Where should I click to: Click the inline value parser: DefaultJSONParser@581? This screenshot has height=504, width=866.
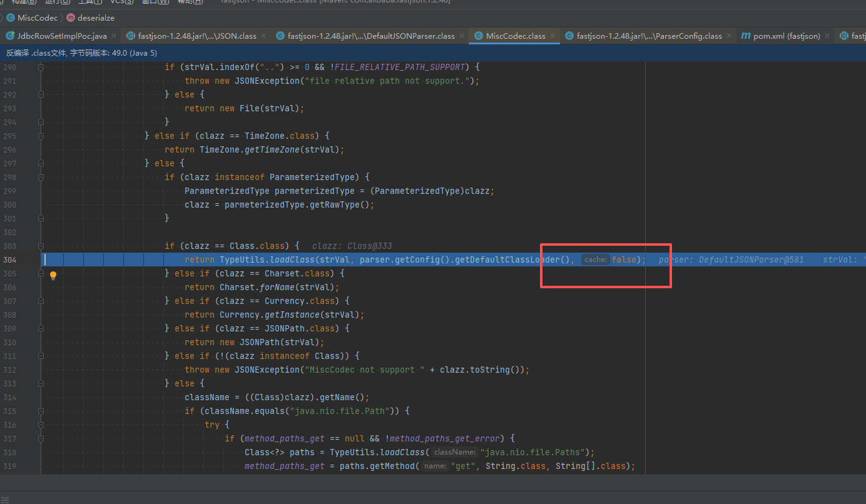click(731, 260)
